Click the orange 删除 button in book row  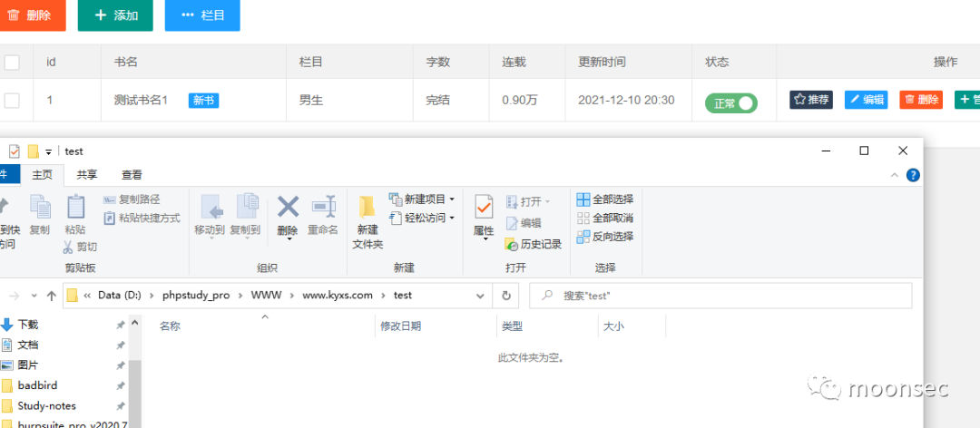click(x=921, y=100)
